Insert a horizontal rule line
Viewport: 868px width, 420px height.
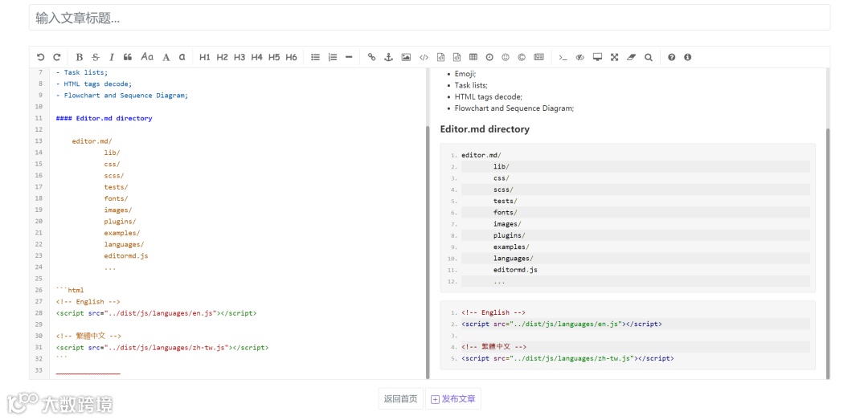pyautogui.click(x=349, y=57)
